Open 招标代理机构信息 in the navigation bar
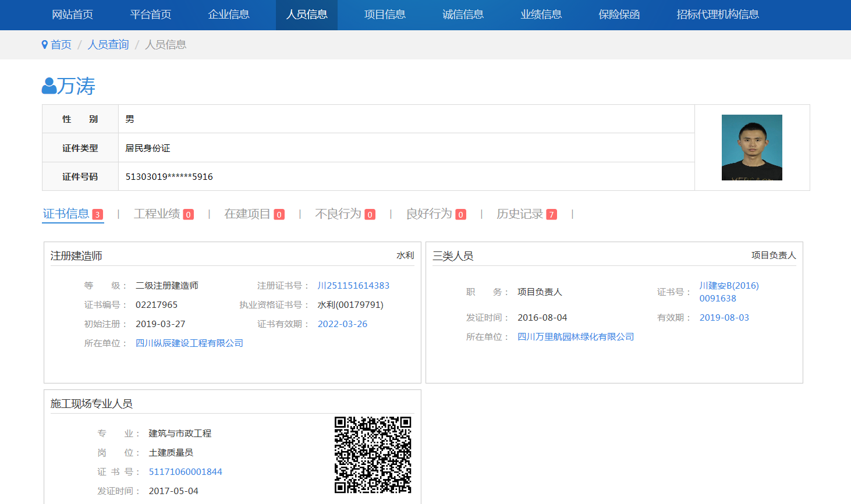The width and height of the screenshot is (851, 504). click(717, 15)
